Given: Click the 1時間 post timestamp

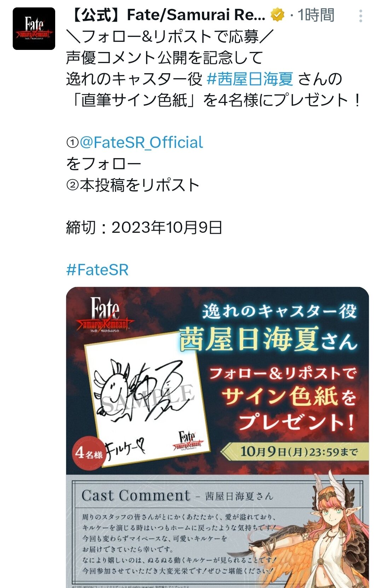Looking at the screenshot, I should pos(316,15).
